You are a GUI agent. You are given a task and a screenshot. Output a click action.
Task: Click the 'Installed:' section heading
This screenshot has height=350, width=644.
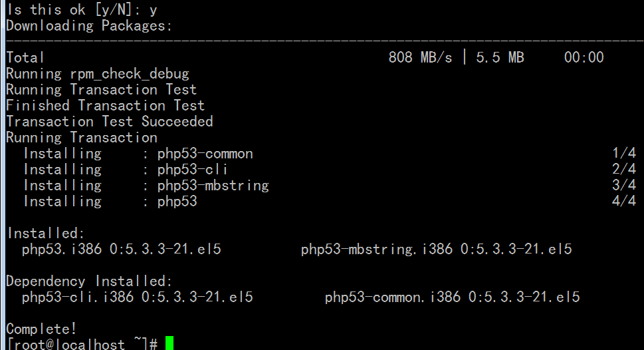coord(46,234)
